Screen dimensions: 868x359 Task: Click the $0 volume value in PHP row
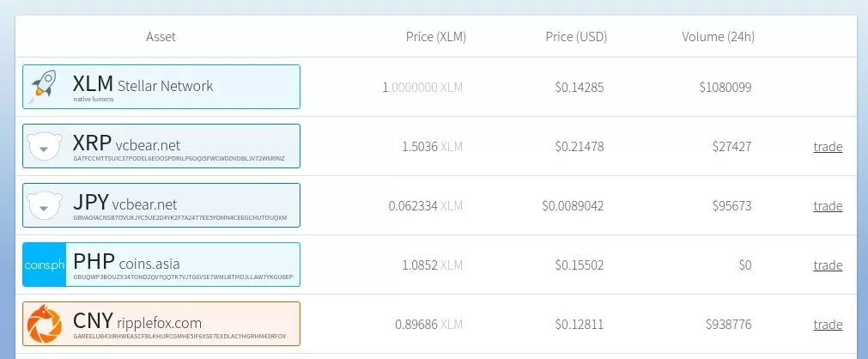[x=745, y=265]
